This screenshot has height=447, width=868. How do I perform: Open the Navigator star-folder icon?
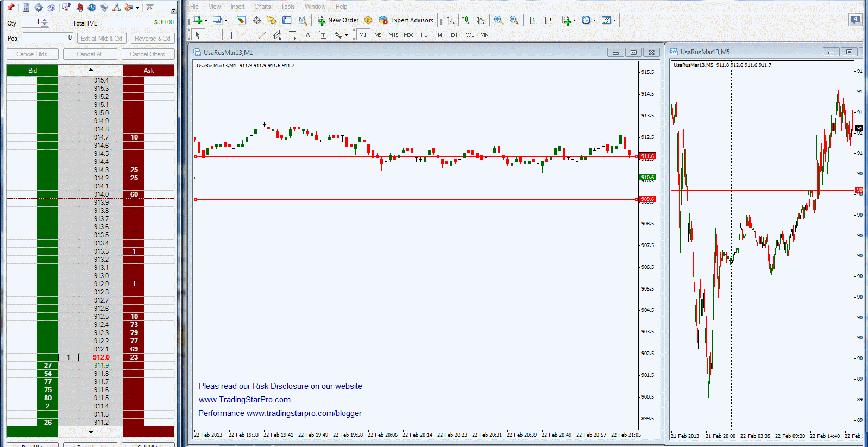[272, 20]
